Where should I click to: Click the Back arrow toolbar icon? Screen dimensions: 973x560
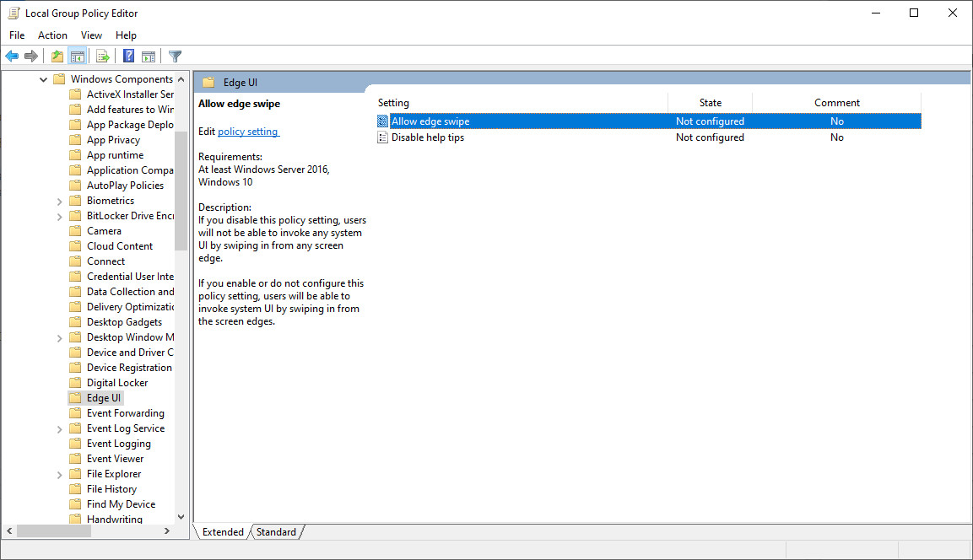point(12,57)
